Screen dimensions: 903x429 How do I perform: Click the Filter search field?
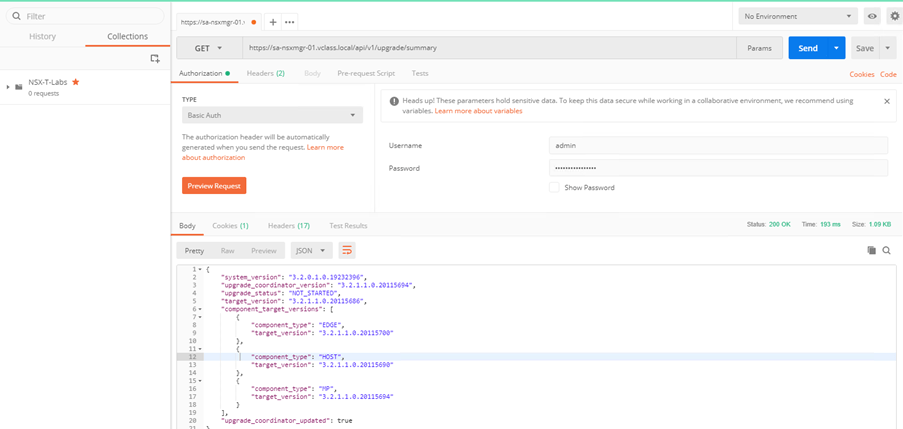coord(85,16)
